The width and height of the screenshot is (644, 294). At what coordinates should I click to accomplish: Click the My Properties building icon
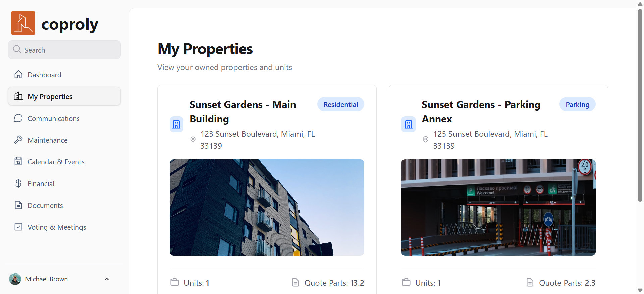pyautogui.click(x=18, y=96)
